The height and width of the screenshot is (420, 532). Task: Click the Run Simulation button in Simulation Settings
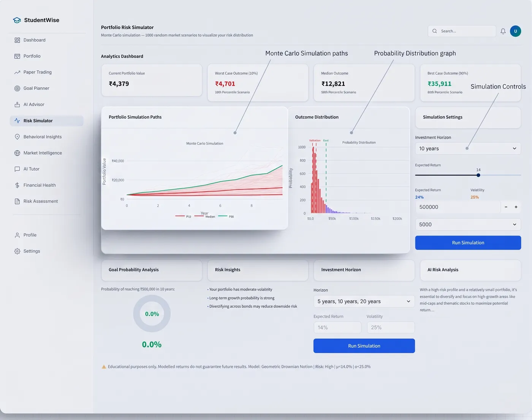point(468,243)
